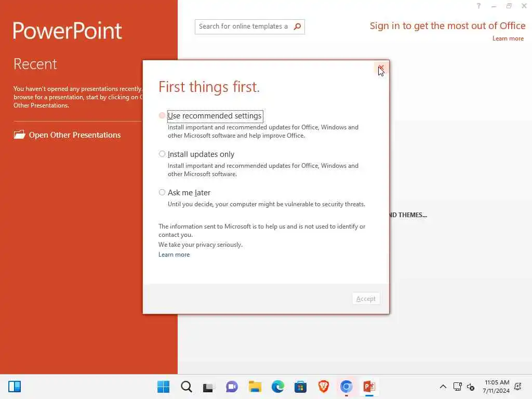Click the PowerPoint taskbar icon
The height and width of the screenshot is (399, 532).
(369, 387)
